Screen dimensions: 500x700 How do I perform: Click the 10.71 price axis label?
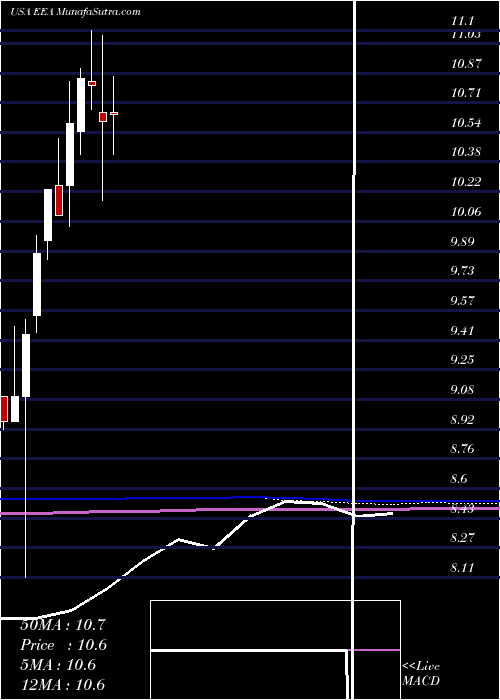pyautogui.click(x=466, y=93)
